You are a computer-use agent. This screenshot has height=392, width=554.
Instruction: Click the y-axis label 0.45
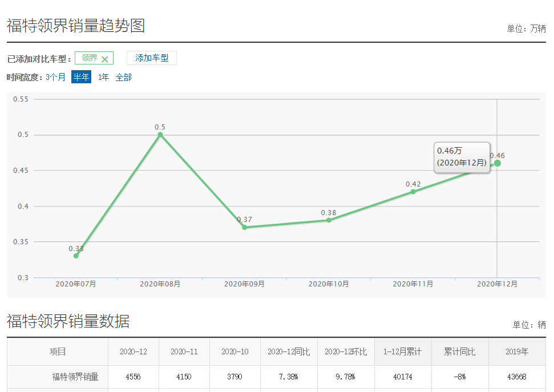pos(21,171)
